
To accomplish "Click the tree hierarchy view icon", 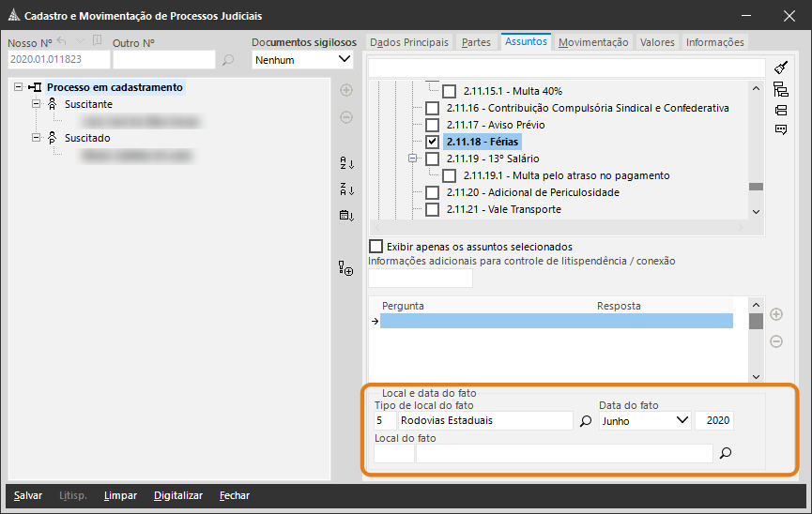I will (780, 89).
